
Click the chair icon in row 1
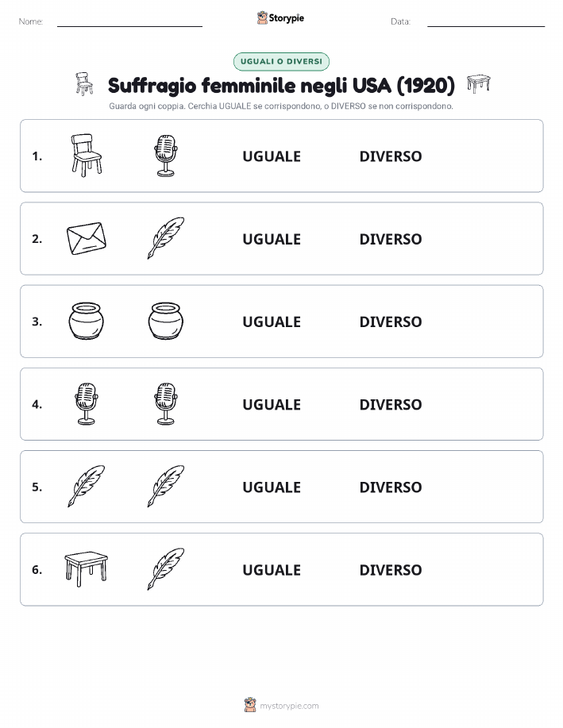(x=87, y=156)
